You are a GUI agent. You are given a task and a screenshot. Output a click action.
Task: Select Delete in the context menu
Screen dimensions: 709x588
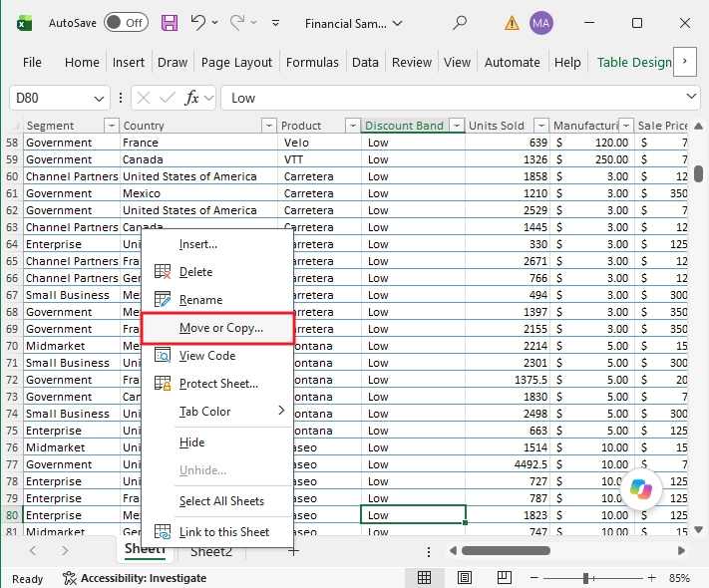pos(218,272)
